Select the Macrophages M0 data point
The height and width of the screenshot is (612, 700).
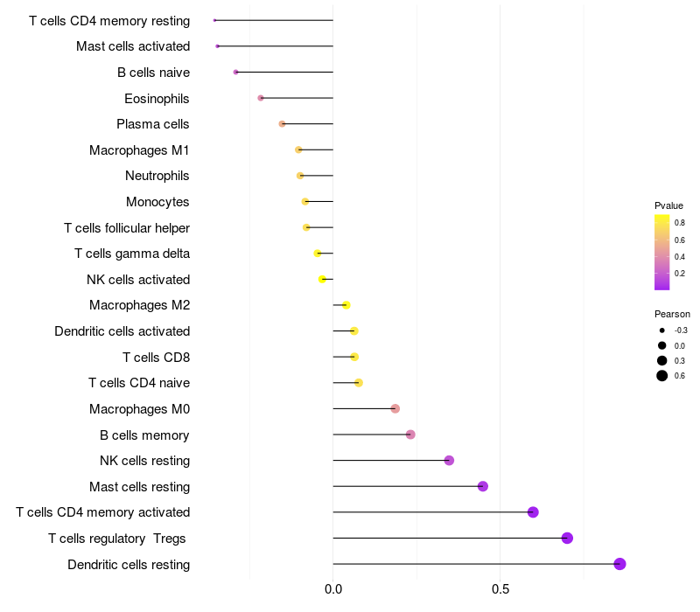[395, 408]
